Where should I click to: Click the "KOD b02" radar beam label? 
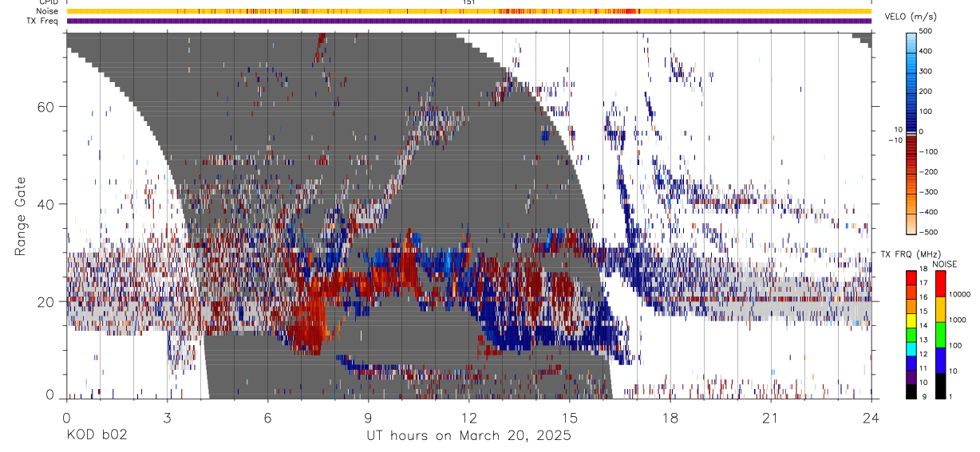[97, 436]
